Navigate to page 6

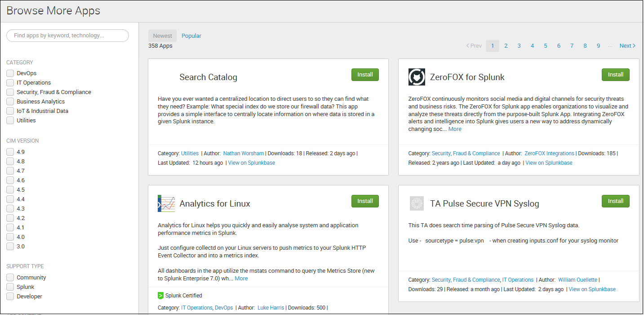(x=559, y=46)
